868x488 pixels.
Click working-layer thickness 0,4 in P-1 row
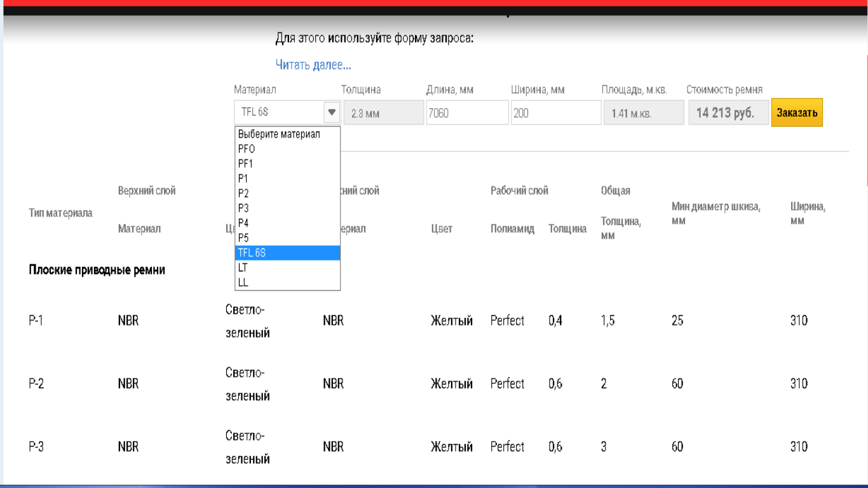[555, 321]
